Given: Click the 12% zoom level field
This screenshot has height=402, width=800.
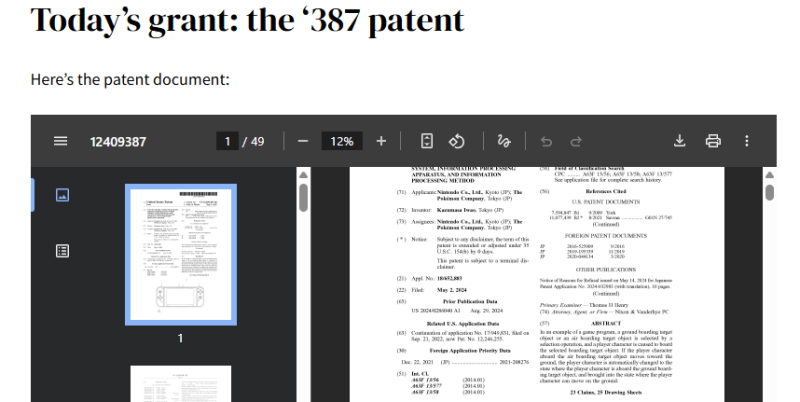Looking at the screenshot, I should pos(342,141).
